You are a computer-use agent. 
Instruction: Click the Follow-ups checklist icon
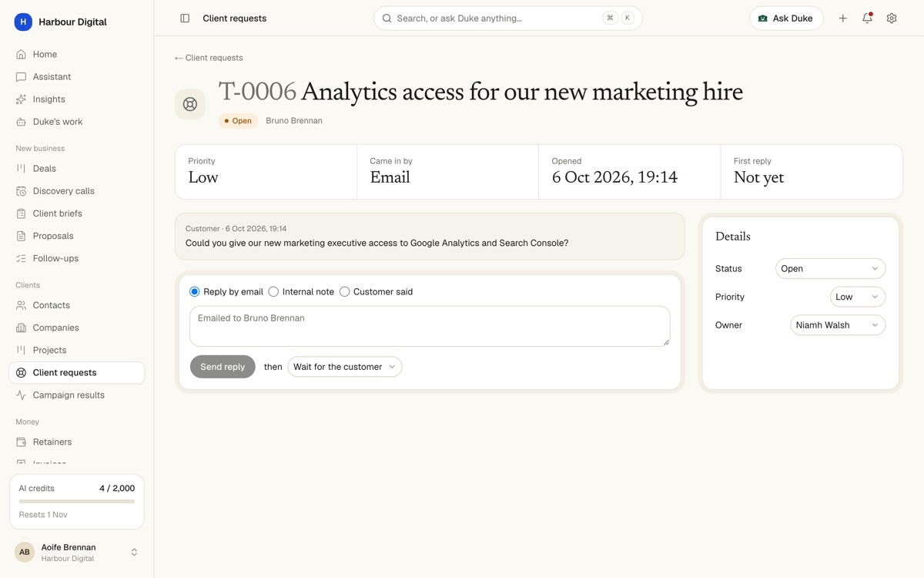[x=21, y=258]
